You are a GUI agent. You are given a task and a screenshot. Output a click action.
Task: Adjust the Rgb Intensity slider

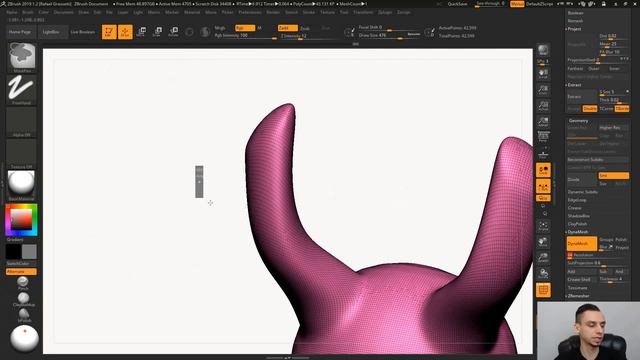tap(245, 36)
